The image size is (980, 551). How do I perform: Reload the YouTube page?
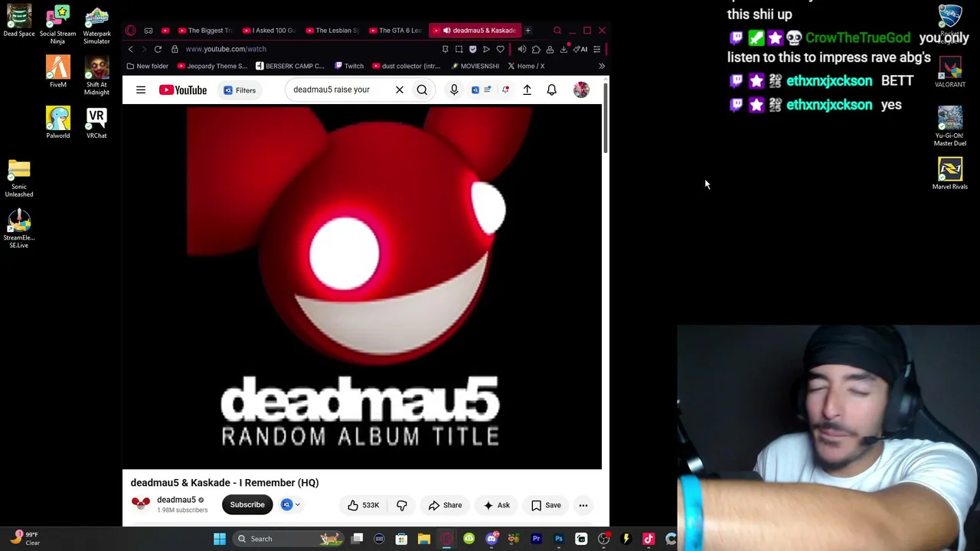158,49
